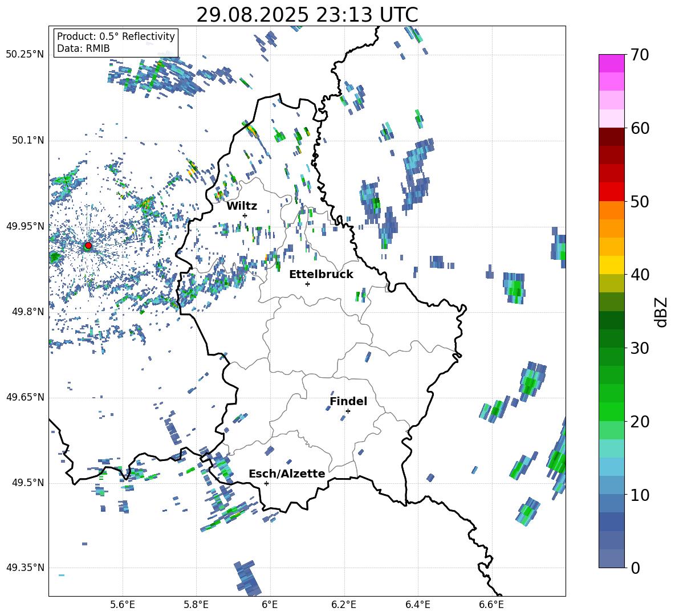The image size is (675, 616).
Task: Click the 5.8°E longitude label
Action: [196, 605]
